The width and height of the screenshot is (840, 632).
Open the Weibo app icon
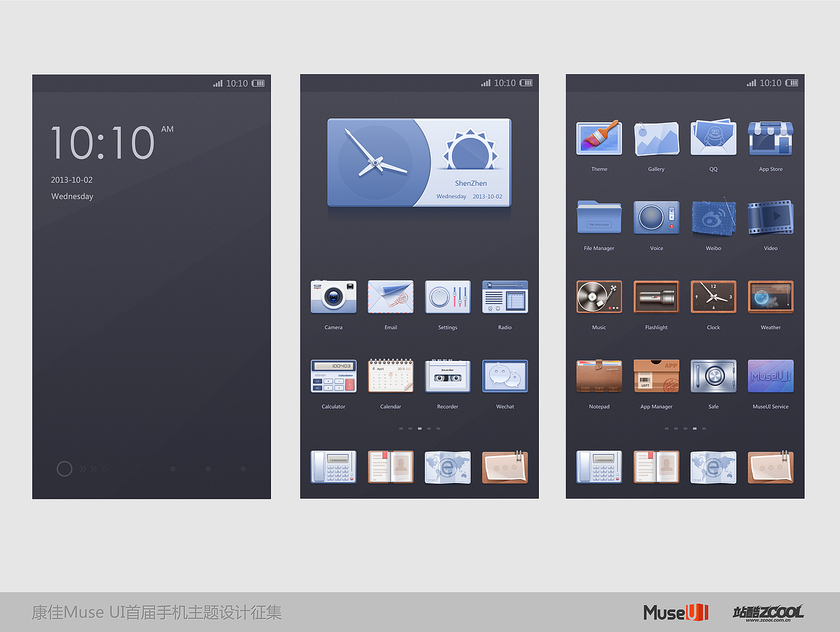point(713,216)
